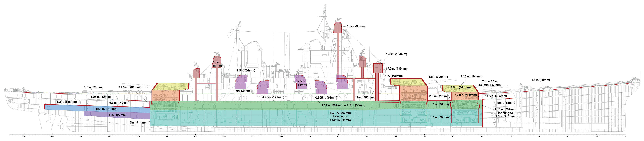
Task: Select the 2.5in. (64mm) label above purple mount
Action: 246,70
